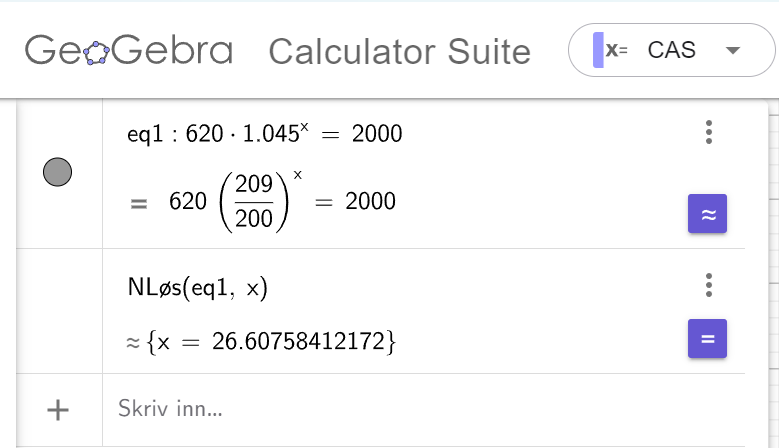Click the result x = 26.60758412172
779x448 pixels.
[271, 342]
